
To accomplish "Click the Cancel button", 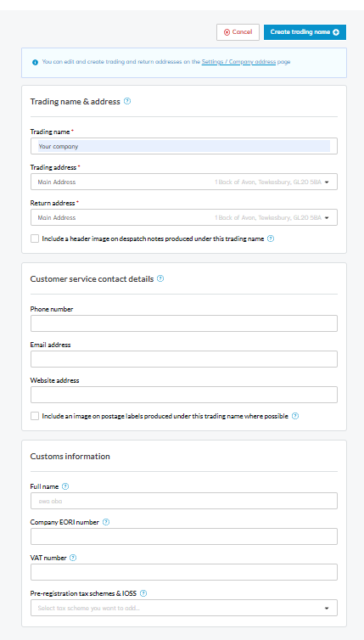I will [x=238, y=32].
